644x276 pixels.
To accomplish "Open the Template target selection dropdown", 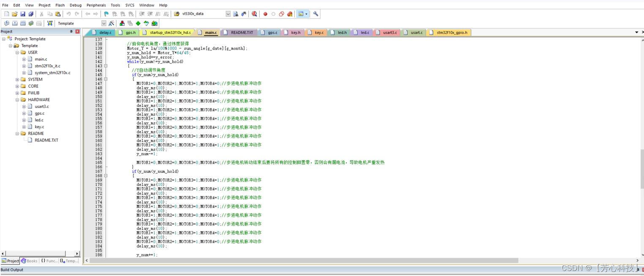I will (104, 23).
